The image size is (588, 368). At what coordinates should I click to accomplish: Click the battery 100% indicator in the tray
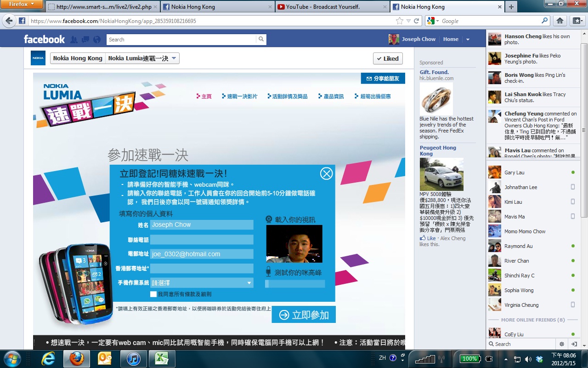469,358
